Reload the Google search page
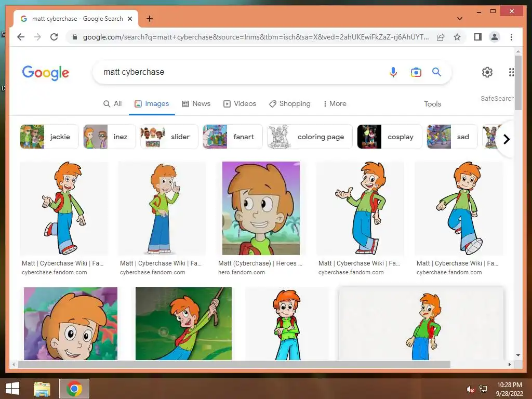Image resolution: width=532 pixels, height=399 pixels. 54,37
